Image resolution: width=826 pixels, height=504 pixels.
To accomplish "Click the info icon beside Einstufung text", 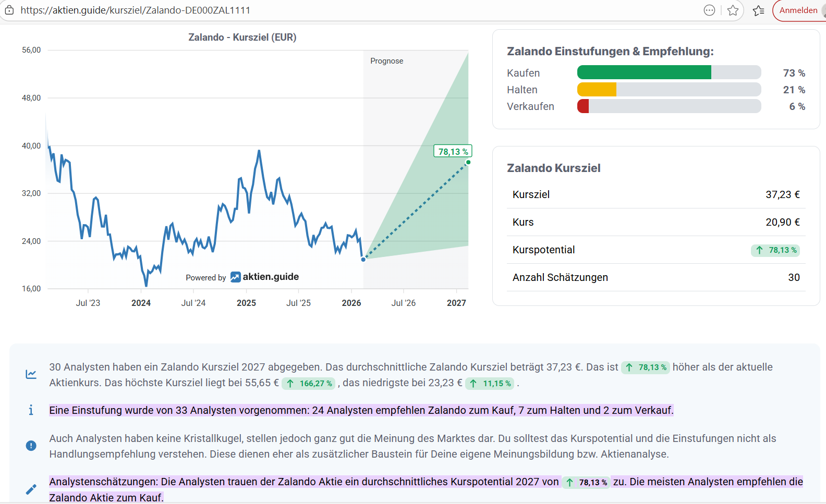I will [x=31, y=410].
